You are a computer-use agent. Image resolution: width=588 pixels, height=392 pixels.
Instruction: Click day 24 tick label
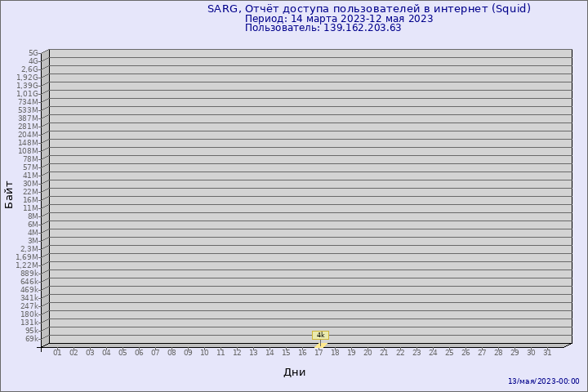click(x=433, y=353)
